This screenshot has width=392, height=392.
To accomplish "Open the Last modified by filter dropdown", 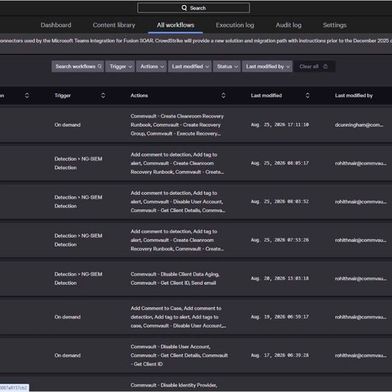I will point(267,66).
